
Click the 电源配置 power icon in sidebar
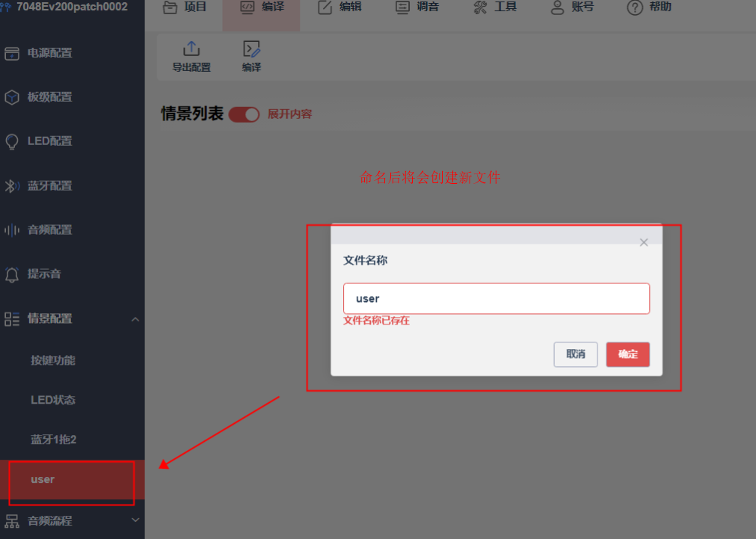[12, 54]
